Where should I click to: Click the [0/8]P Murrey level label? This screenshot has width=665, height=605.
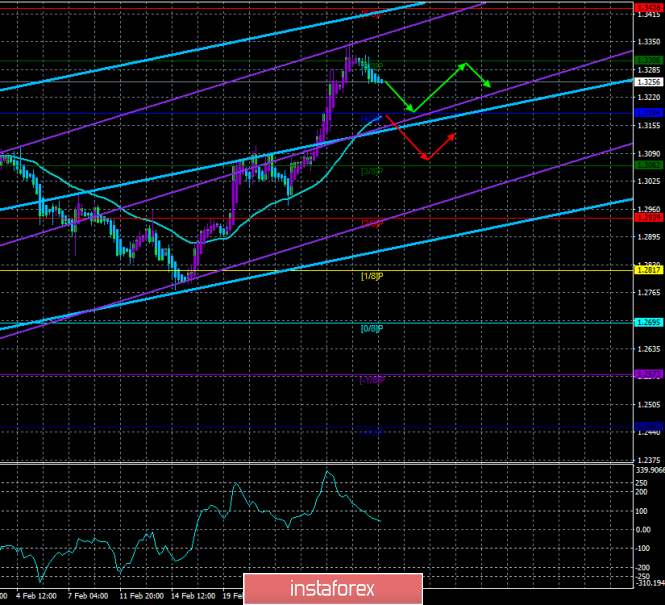click(372, 329)
